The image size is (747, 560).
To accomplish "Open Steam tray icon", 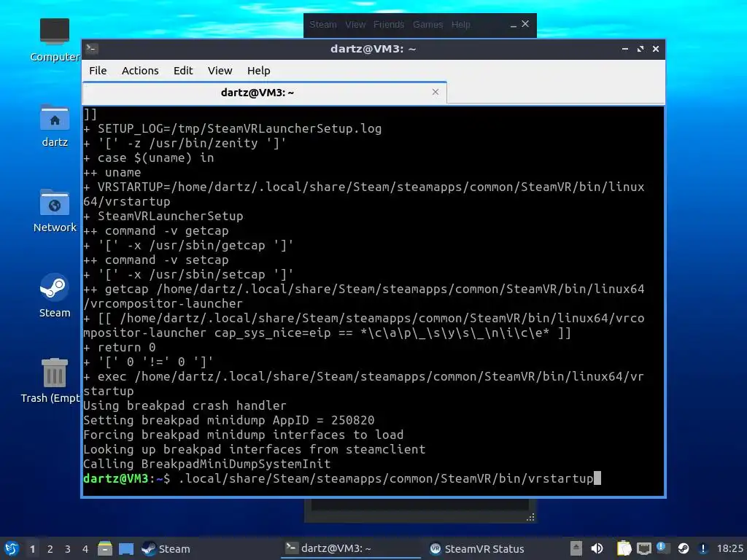I will click(683, 548).
